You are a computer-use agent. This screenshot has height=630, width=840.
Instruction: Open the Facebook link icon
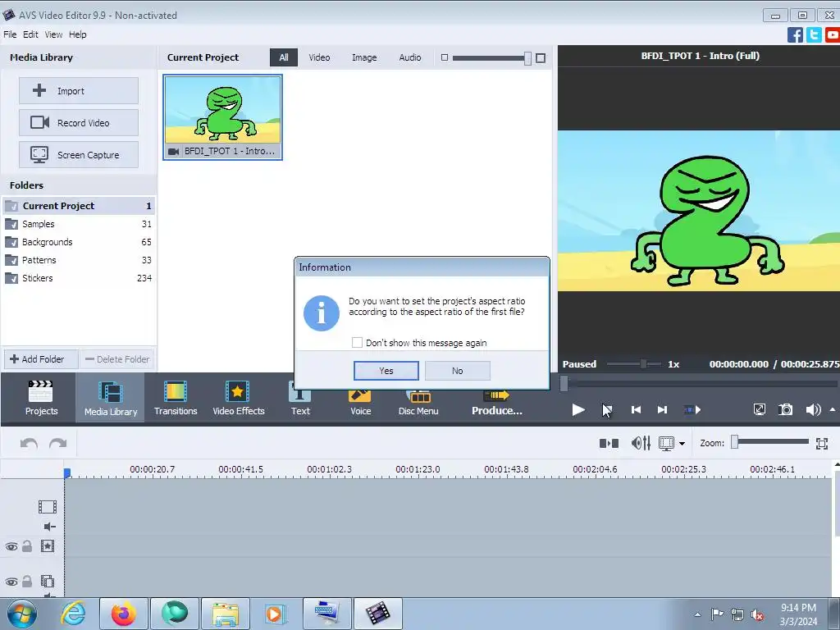795,34
